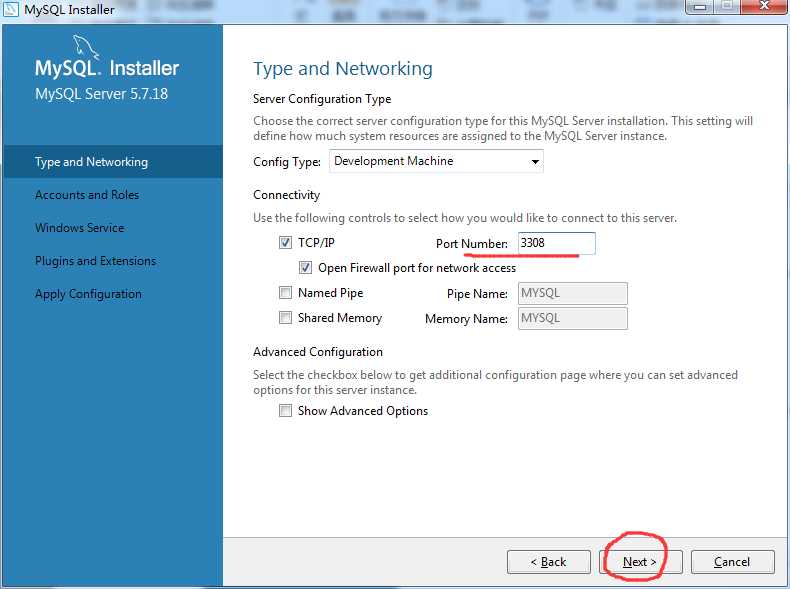Viewport: 790px width, 589px height.
Task: Click the Config Type: label
Action: (x=287, y=162)
